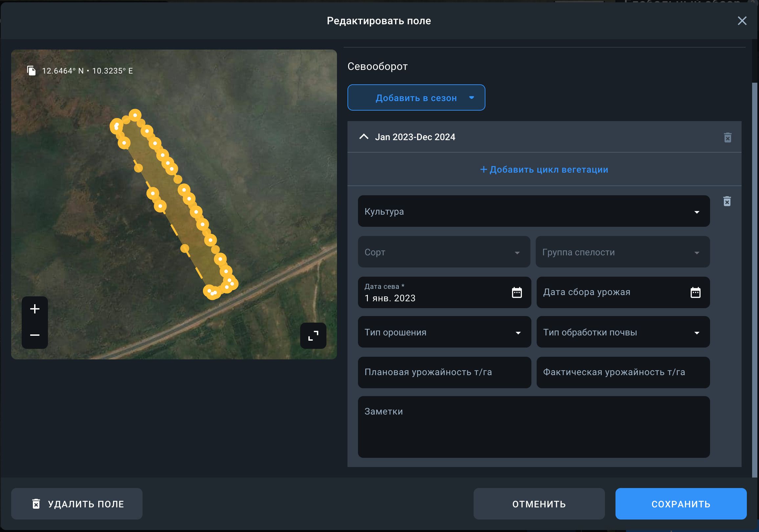The width and height of the screenshot is (759, 532).
Task: Focus the Плановая урожайность т/га field
Action: point(444,372)
